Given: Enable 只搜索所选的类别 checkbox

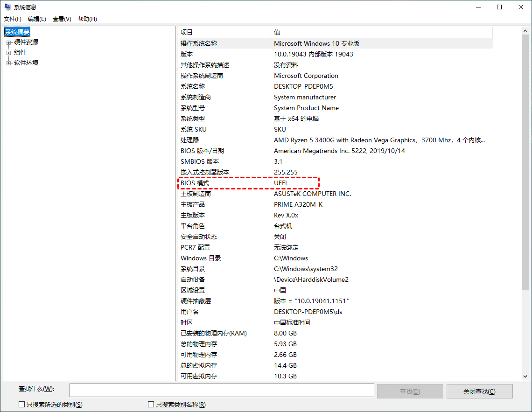Looking at the screenshot, I should (22, 404).
